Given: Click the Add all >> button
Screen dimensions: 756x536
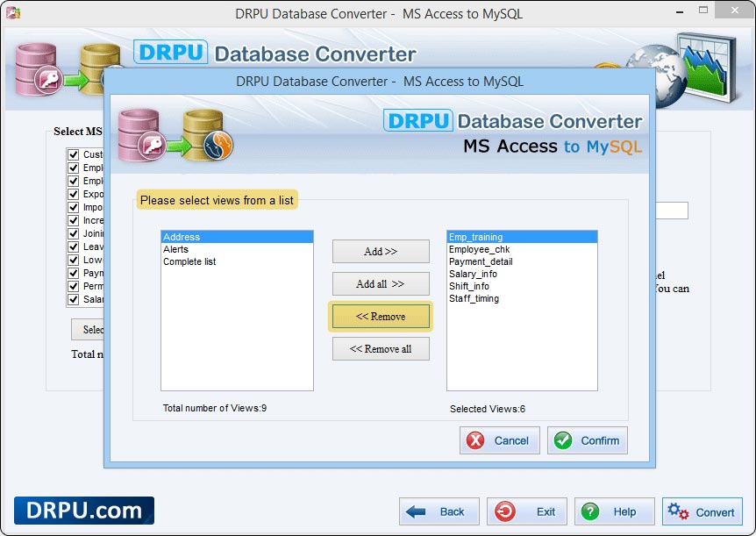Looking at the screenshot, I should 381,283.
